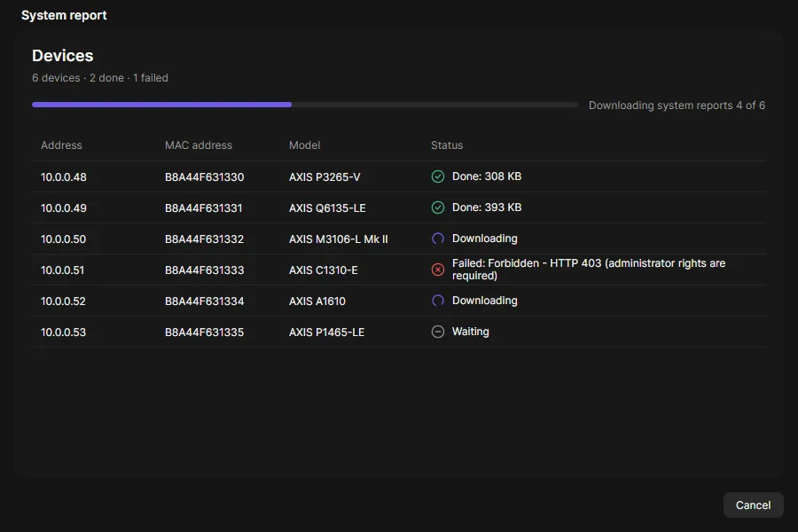Select address 10.0.0.53
This screenshot has width=798, height=532.
(64, 332)
